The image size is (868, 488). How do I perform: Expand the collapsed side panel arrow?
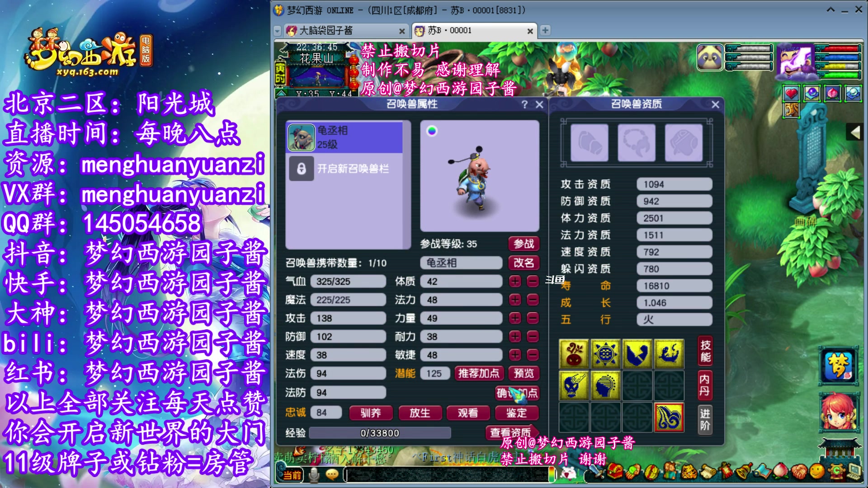pyautogui.click(x=856, y=132)
